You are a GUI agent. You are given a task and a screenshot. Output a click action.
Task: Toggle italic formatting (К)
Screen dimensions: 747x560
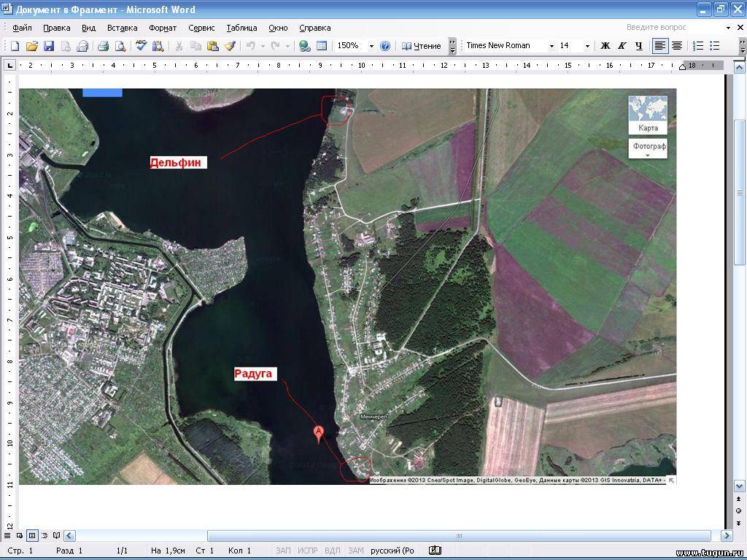pyautogui.click(x=622, y=46)
